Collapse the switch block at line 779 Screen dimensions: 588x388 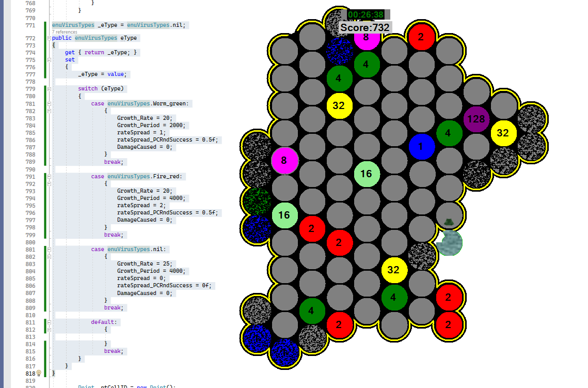point(49,89)
